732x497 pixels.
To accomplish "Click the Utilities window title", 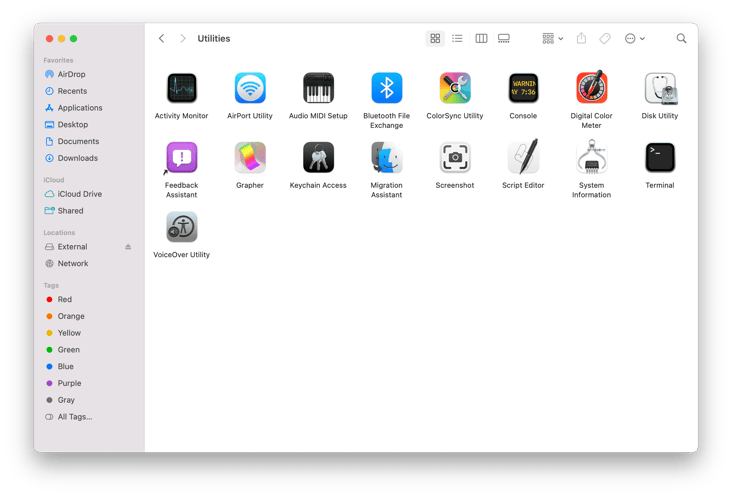I will click(x=214, y=38).
